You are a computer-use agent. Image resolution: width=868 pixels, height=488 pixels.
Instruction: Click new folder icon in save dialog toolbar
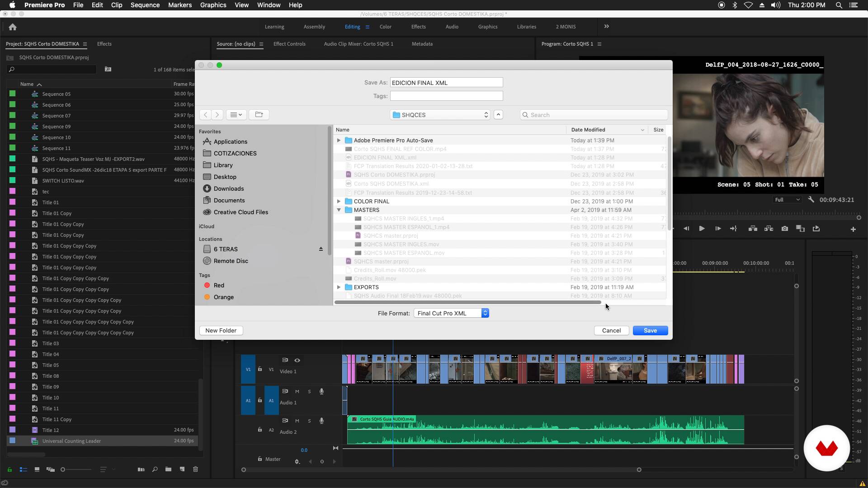coord(259,115)
